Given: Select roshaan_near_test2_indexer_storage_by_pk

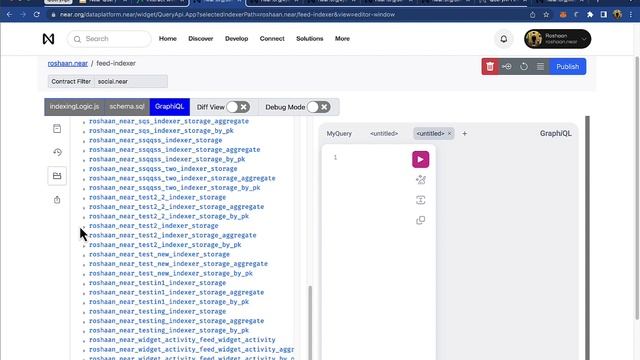Looking at the screenshot, I should pyautogui.click(x=165, y=245).
